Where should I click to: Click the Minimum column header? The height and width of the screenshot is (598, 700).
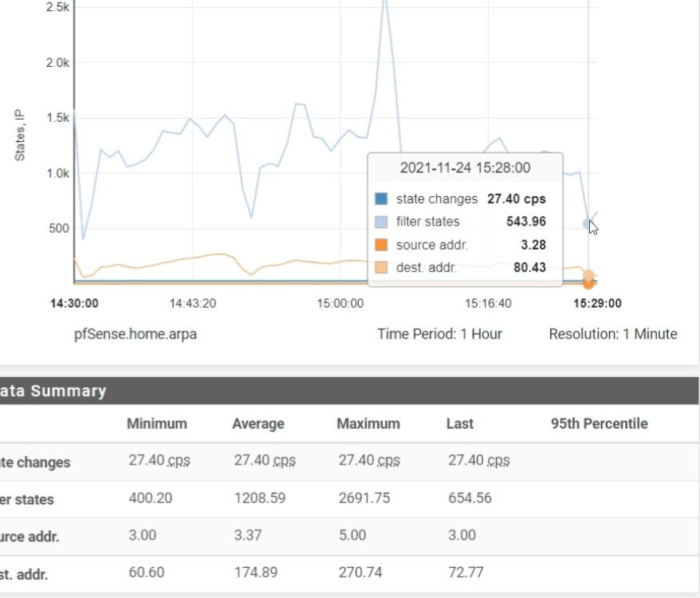pos(157,423)
